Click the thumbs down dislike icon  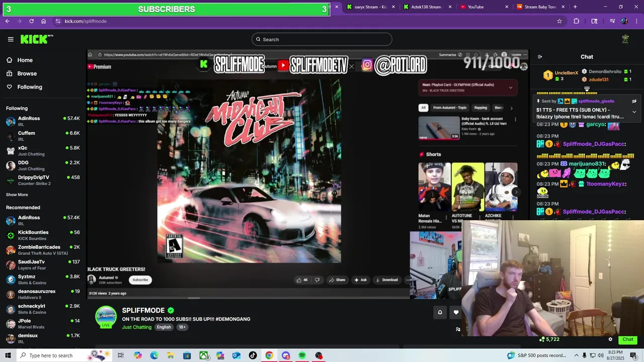coord(317,280)
